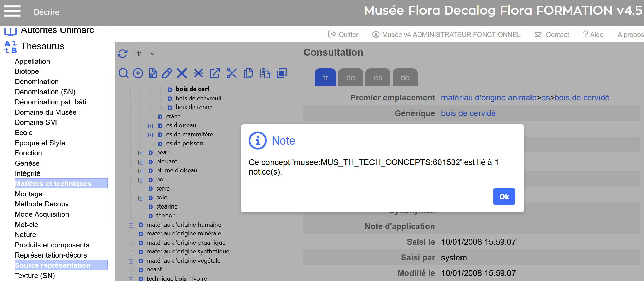Select bois de chevreuil in the tree
Image resolution: width=644 pixels, height=281 pixels.
tap(198, 98)
